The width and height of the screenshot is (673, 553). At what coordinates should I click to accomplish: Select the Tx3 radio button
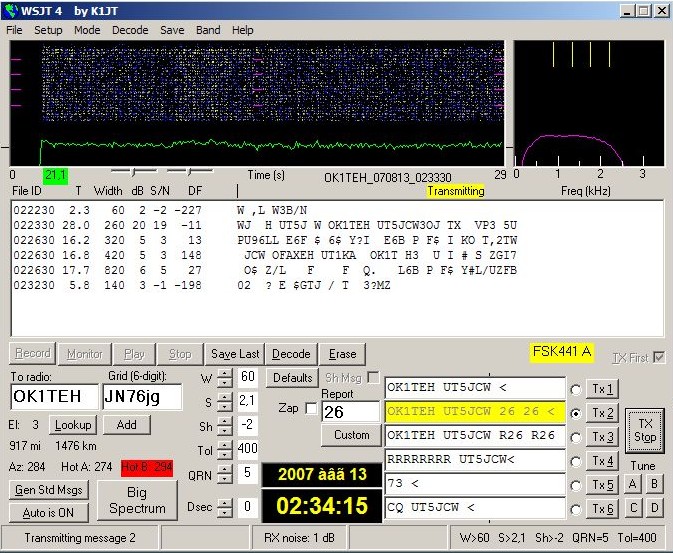576,438
